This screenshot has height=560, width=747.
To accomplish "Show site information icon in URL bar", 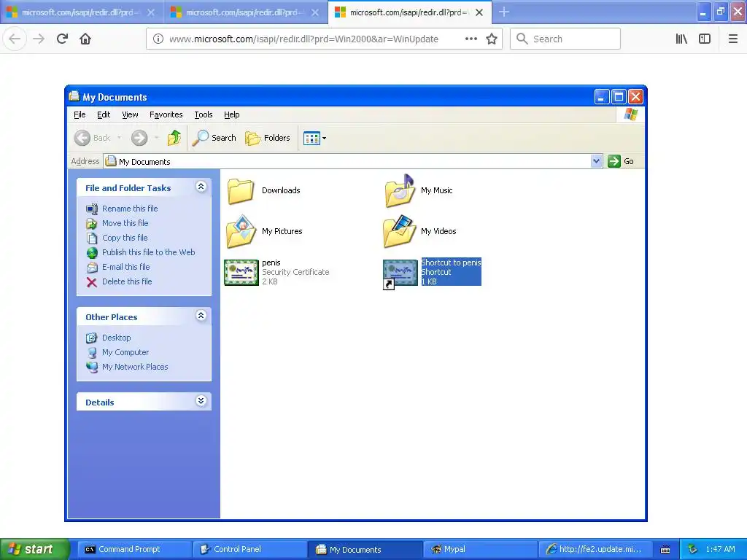I will 158,39.
